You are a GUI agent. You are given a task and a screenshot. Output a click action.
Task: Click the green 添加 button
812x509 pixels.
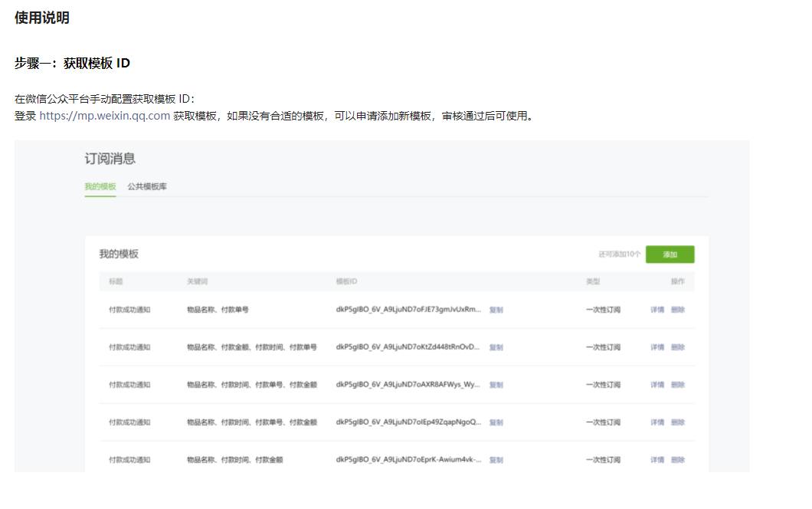click(670, 254)
